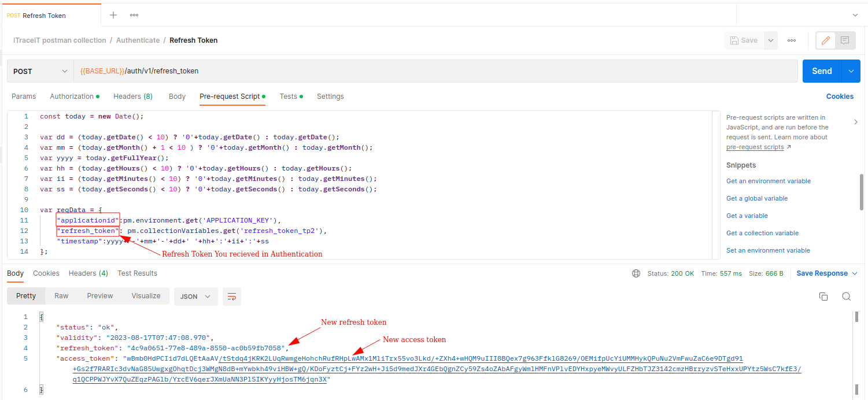Expand the Send button dropdown arrow
The width and height of the screenshot is (868, 400).
click(851, 71)
